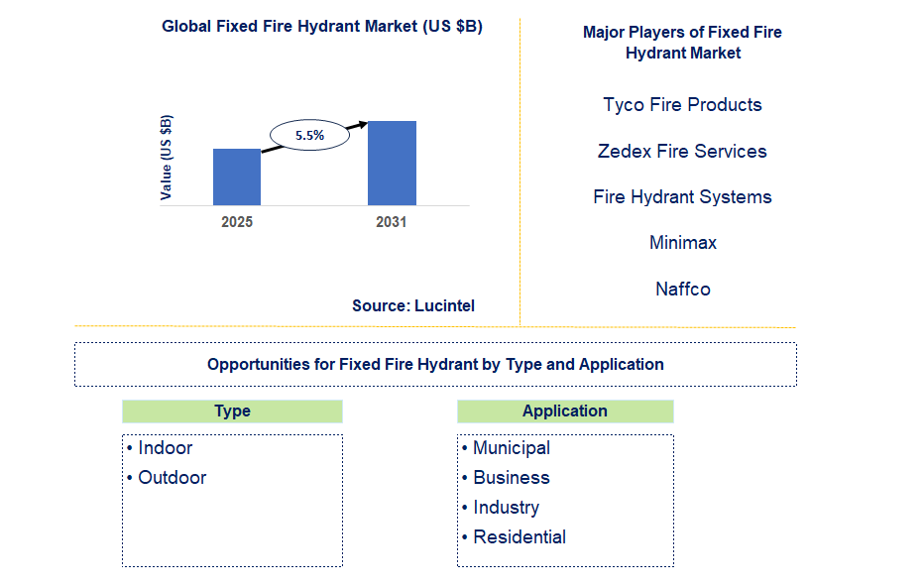Select 'Naffco' in the players list
Image resolution: width=924 pixels, height=587 pixels.
click(683, 290)
